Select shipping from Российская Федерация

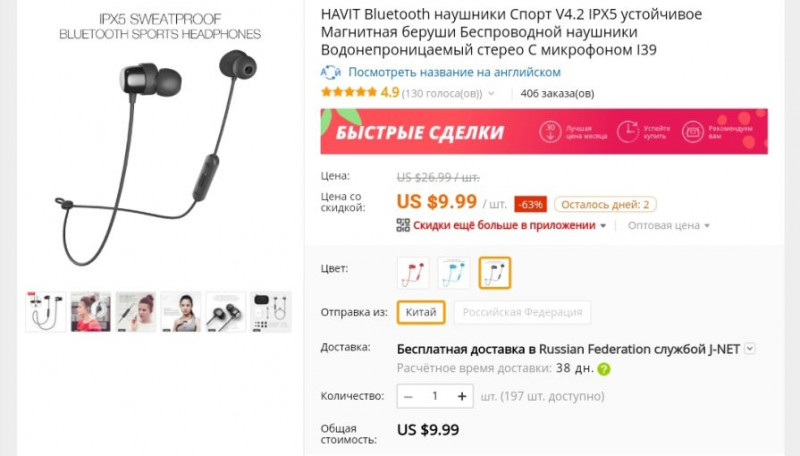point(522,312)
